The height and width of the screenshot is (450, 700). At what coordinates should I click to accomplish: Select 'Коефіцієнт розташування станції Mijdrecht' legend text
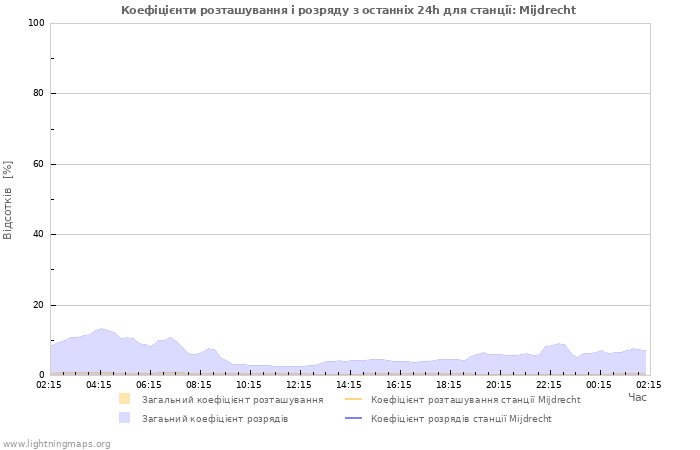pos(475,399)
